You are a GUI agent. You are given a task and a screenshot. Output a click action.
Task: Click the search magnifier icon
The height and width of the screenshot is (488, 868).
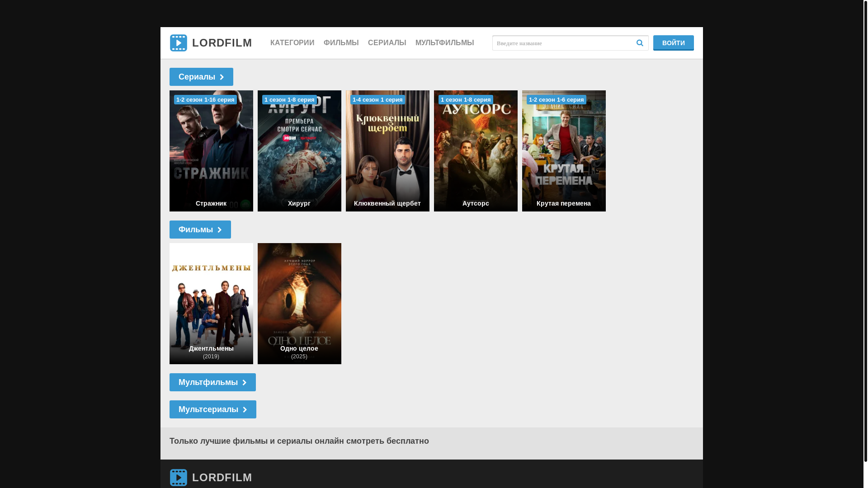[640, 43]
